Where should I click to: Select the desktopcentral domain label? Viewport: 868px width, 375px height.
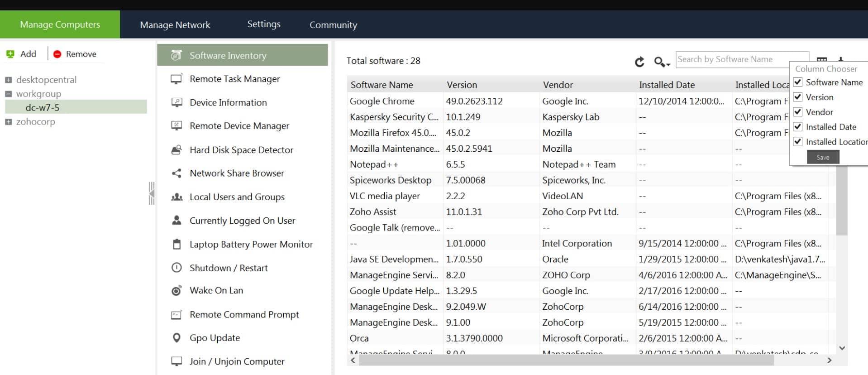(46, 80)
